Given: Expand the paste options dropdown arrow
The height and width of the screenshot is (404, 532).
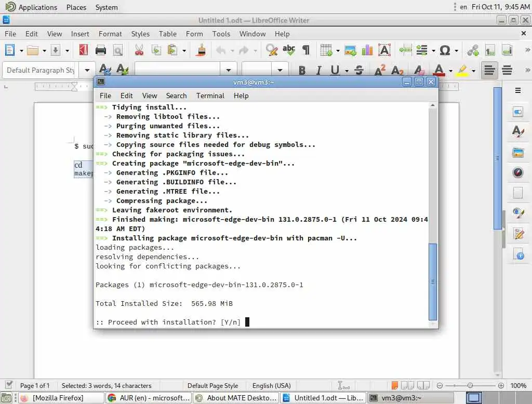Looking at the screenshot, I should [184, 50].
